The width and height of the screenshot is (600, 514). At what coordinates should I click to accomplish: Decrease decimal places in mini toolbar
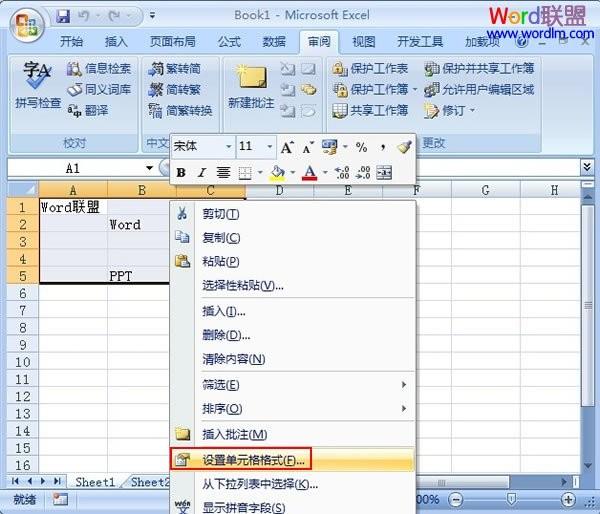pos(363,173)
